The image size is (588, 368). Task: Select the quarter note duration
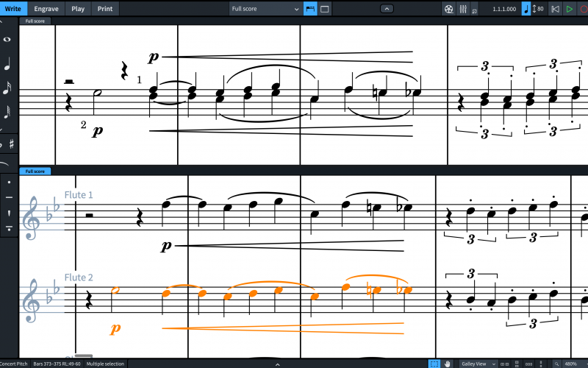7,64
